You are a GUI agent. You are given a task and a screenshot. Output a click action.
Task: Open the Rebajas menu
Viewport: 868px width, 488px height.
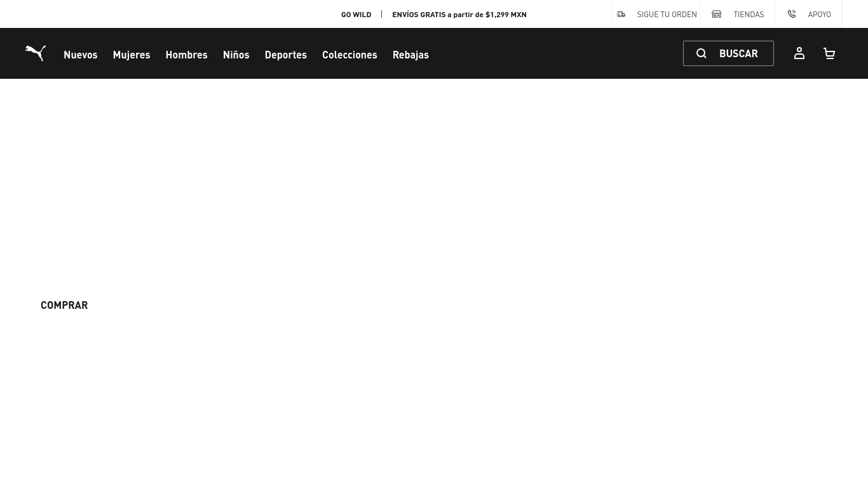(x=410, y=55)
